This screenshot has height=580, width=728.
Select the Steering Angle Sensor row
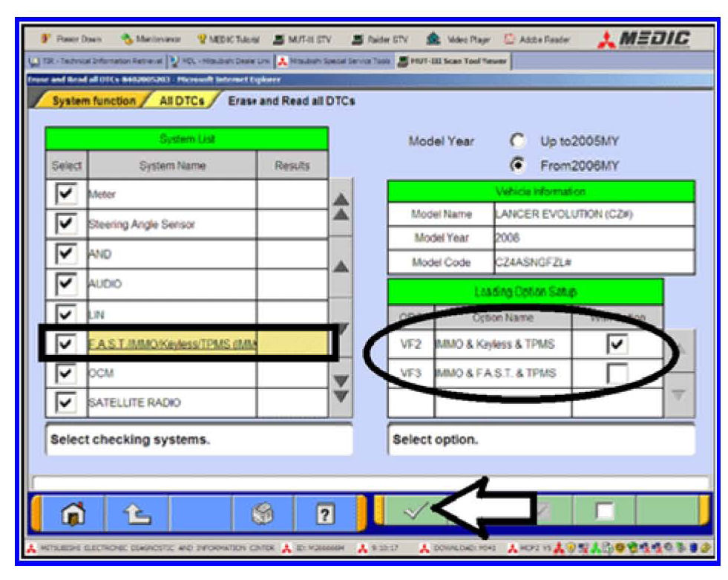[171, 224]
